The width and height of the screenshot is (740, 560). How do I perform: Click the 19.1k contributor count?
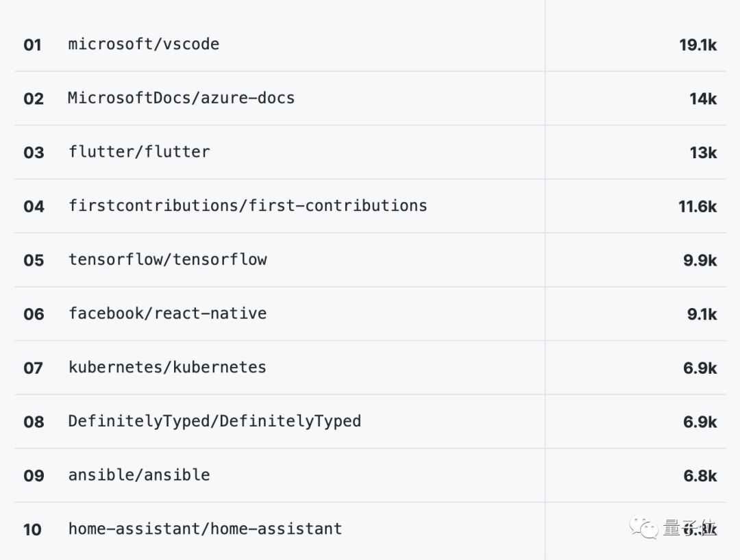[x=698, y=45]
